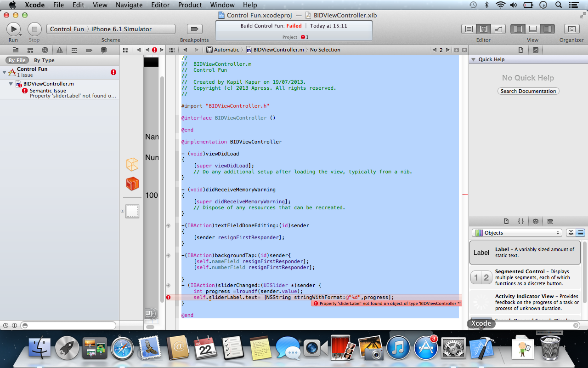Switch to Version editor
Image resolution: width=588 pixels, height=368 pixels.
(x=498, y=29)
